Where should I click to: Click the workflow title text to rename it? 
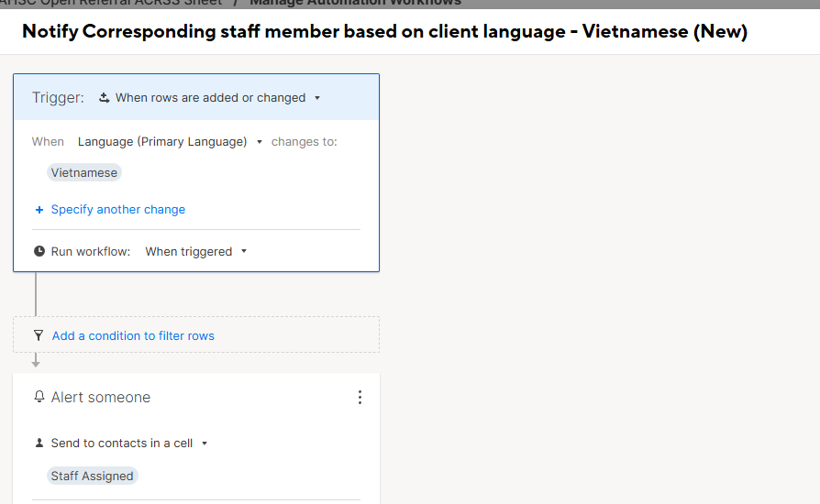(x=385, y=31)
